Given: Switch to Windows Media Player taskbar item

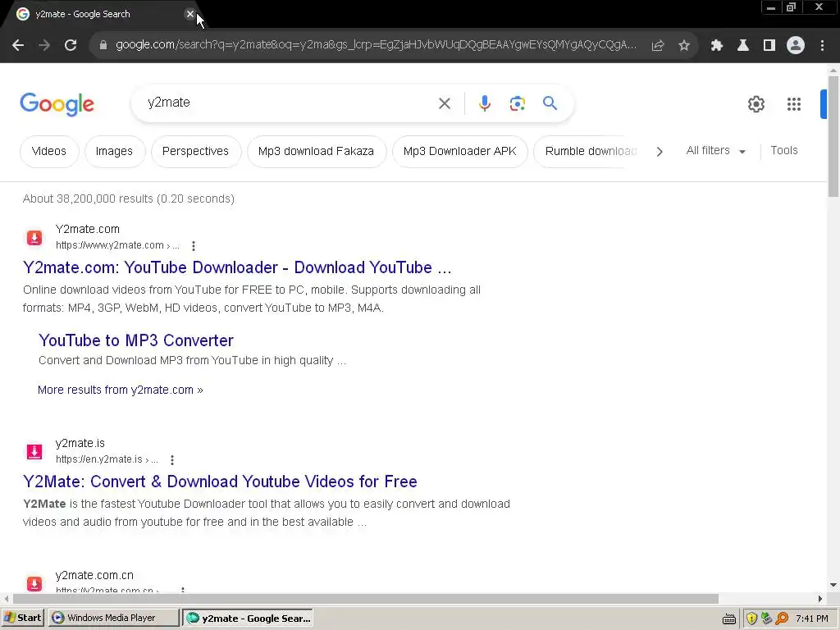Looking at the screenshot, I should [113, 618].
